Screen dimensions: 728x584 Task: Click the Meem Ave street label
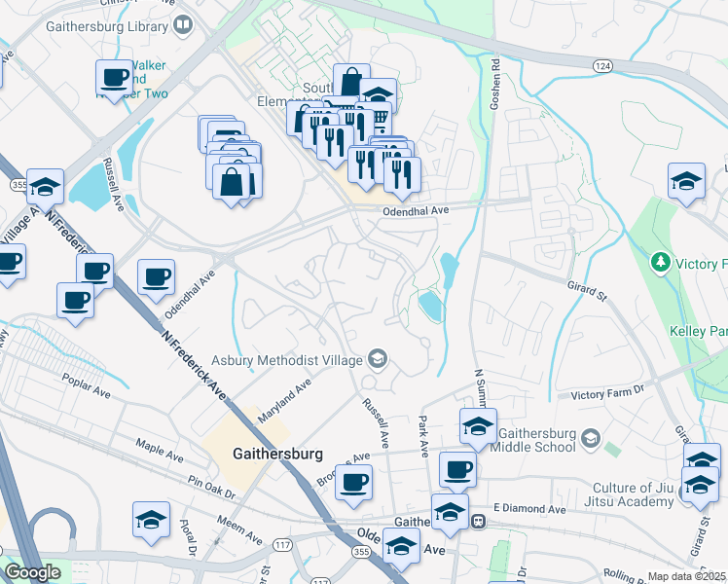click(239, 530)
